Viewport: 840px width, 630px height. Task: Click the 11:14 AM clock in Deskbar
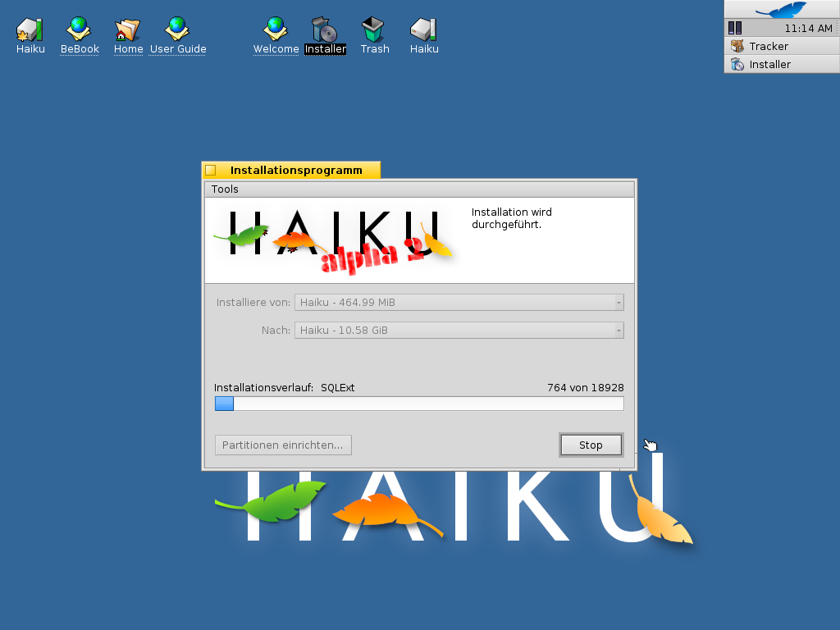tap(808, 29)
